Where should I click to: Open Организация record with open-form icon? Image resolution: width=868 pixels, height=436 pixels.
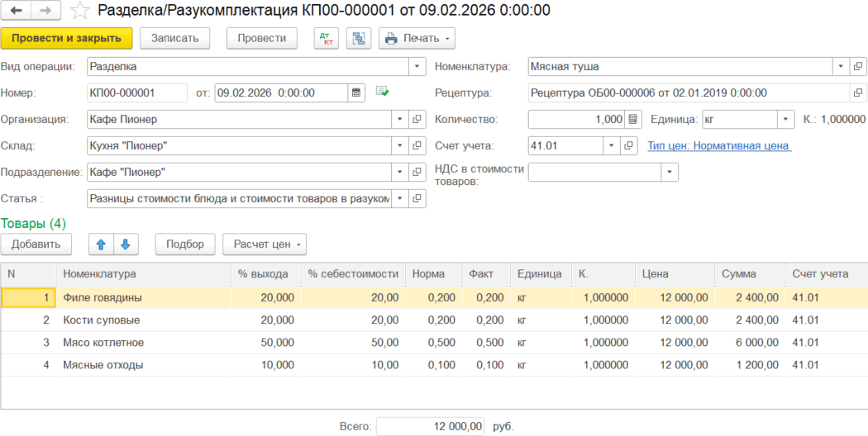coord(417,120)
